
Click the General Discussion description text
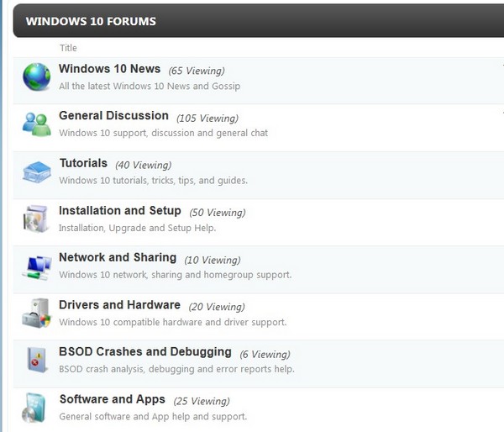[x=163, y=133]
